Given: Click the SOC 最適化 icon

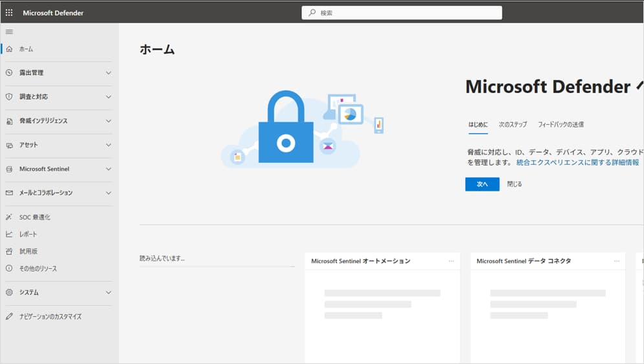Looking at the screenshot, I should pyautogui.click(x=9, y=217).
